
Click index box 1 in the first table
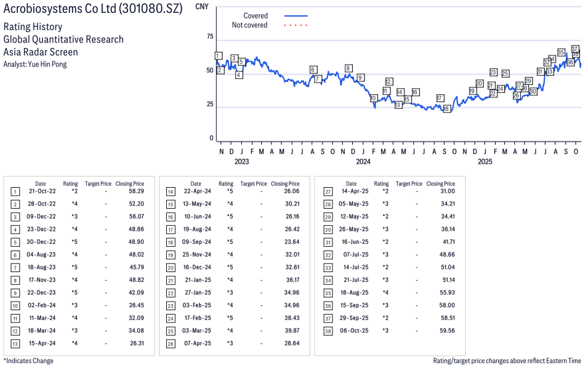pyautogui.click(x=15, y=191)
